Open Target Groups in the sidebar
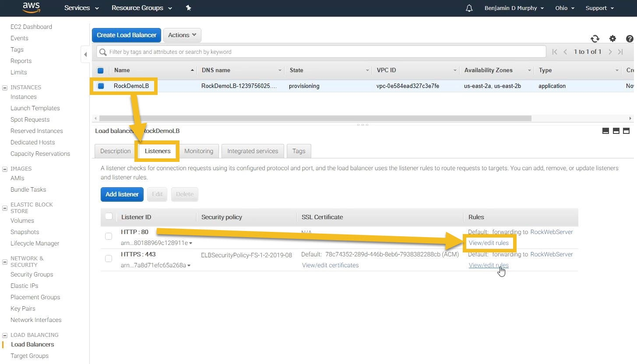Screen dimensions: 637x364 click(29, 356)
